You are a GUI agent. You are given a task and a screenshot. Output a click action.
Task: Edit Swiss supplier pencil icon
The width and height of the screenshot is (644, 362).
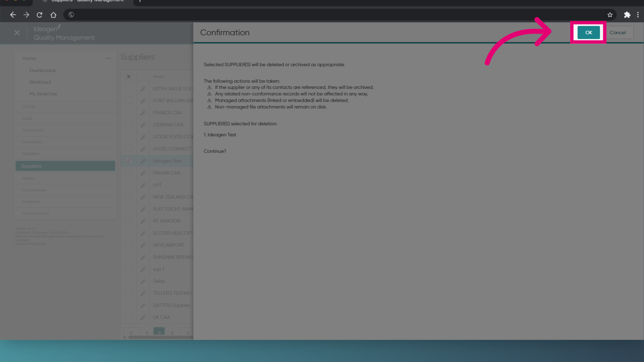[143, 282]
